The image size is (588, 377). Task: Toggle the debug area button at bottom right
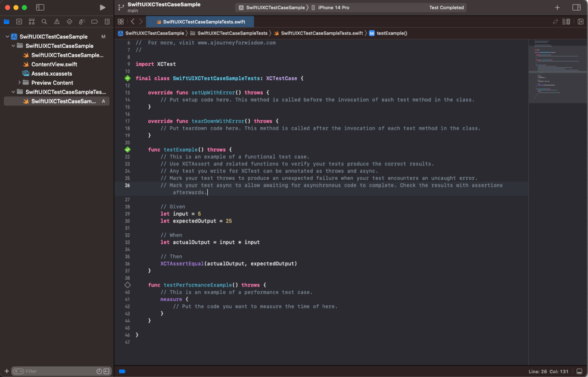[580, 371]
